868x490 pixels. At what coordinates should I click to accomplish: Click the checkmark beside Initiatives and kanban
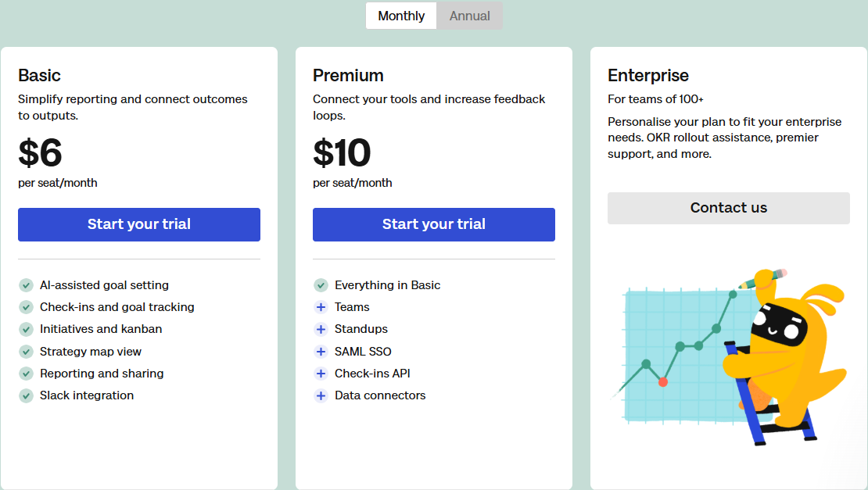pyautogui.click(x=26, y=329)
